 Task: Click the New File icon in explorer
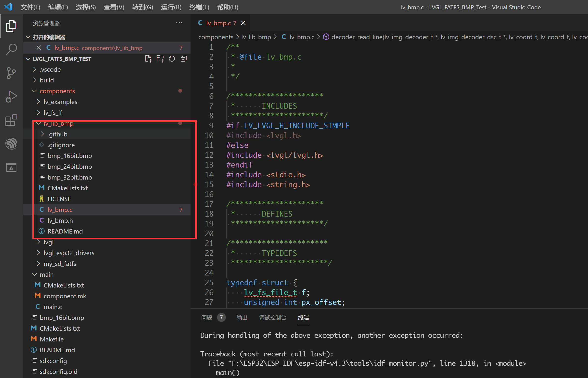click(148, 59)
